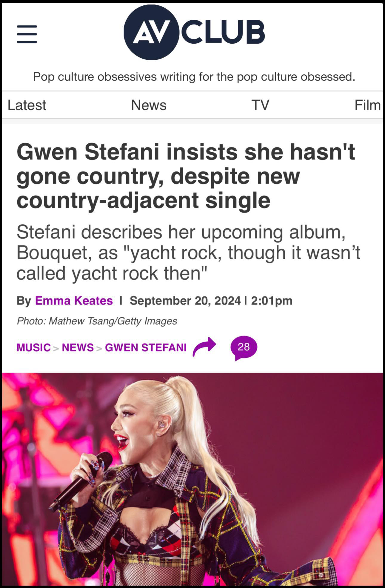The height and width of the screenshot is (588, 385).
Task: Click the Gwen Stefani article headline
Action: 186,176
